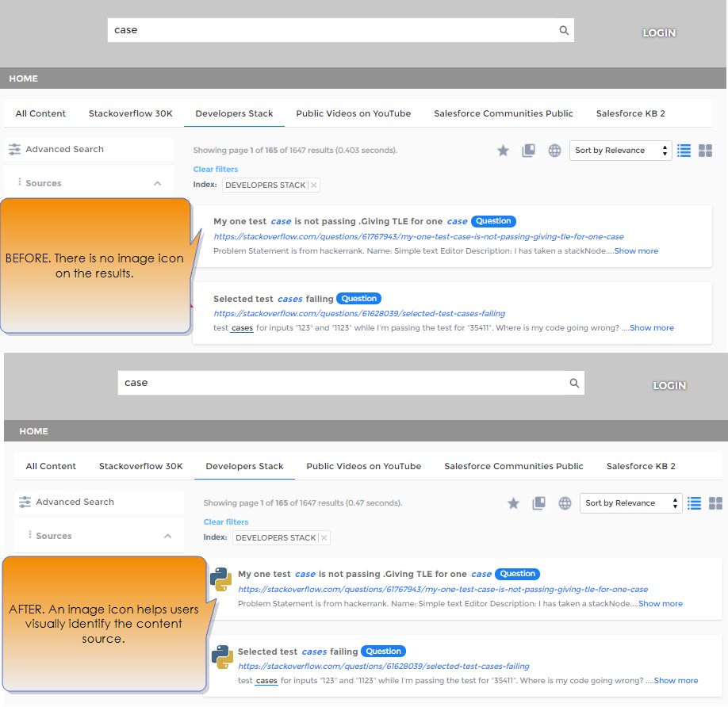The image size is (728, 707).
Task: Click the search magnifier icon in the BEFORE example
Action: 564,31
